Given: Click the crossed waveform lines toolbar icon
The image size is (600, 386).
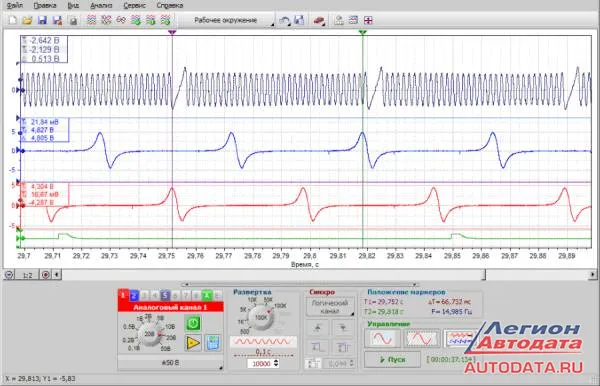Looking at the screenshot, I should coord(106,20).
